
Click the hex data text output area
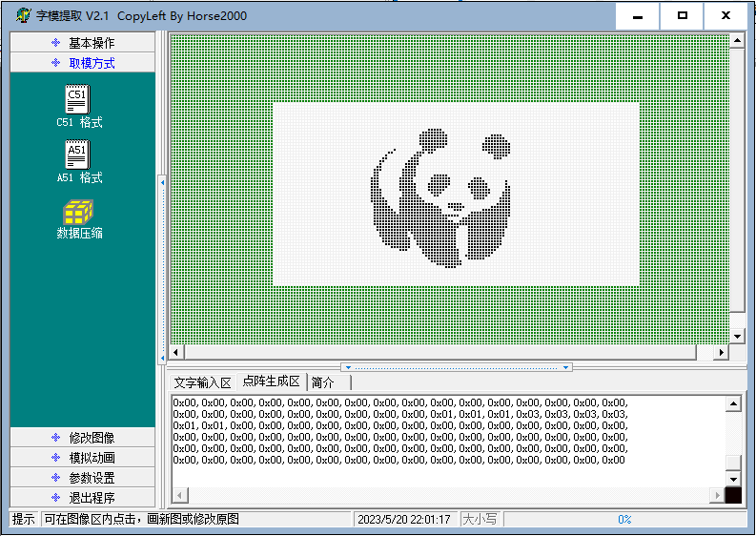point(448,442)
